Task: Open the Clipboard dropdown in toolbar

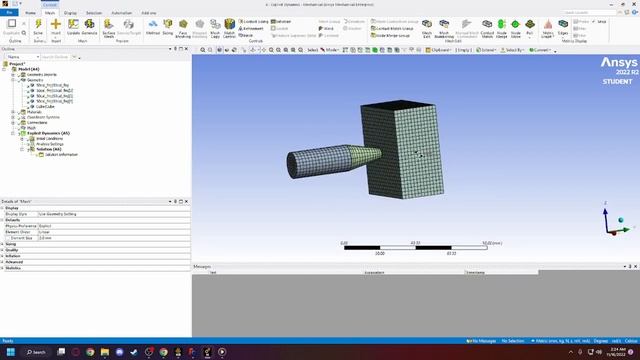Action: (438, 50)
